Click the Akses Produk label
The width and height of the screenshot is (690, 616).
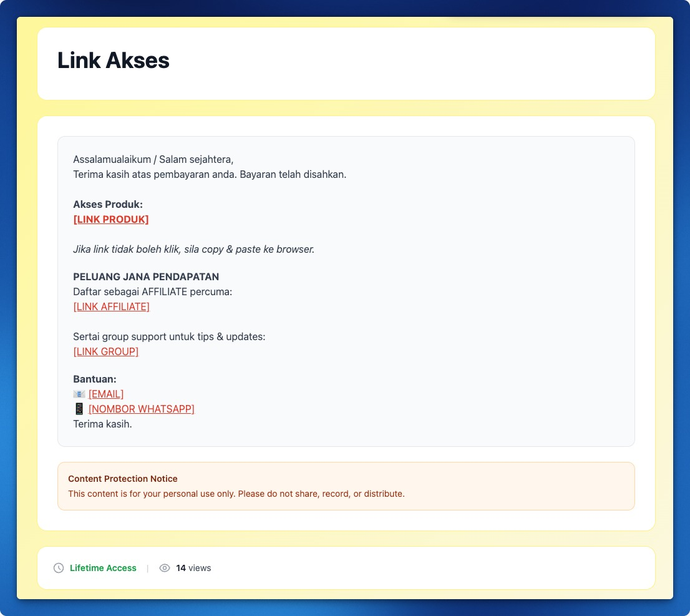(108, 204)
